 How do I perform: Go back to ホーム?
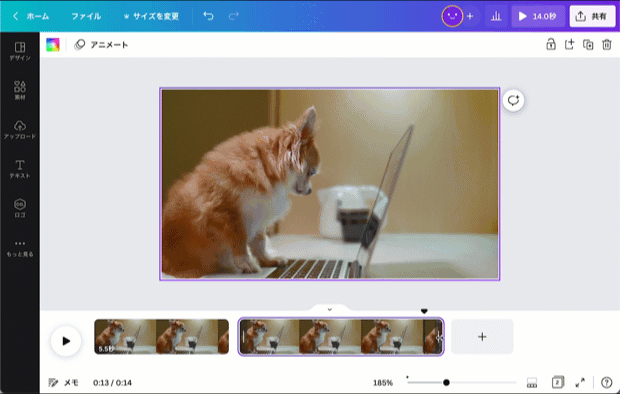tap(31, 16)
